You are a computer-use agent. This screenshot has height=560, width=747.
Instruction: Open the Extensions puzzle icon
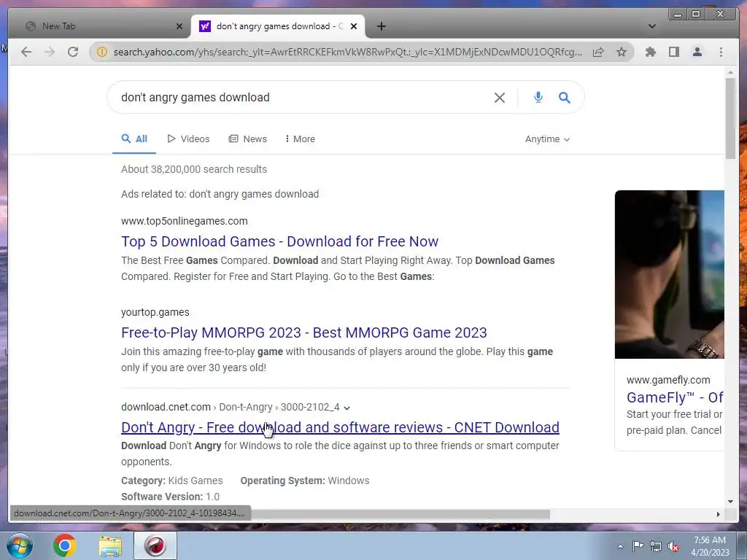(650, 52)
